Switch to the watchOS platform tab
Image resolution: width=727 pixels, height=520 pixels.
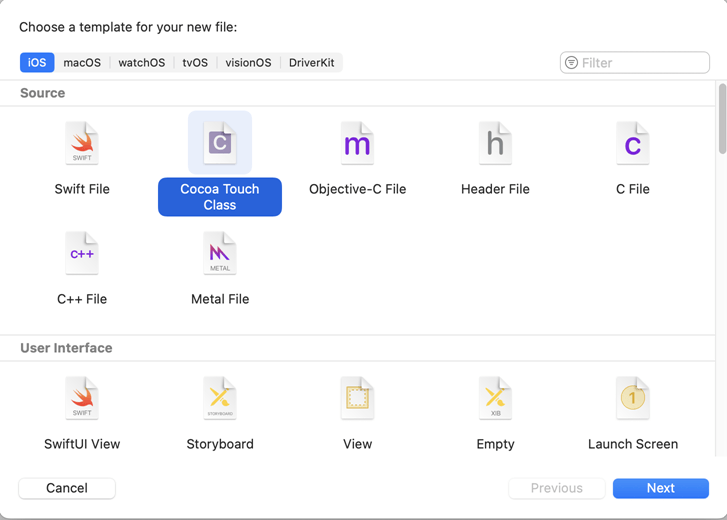[x=141, y=62]
